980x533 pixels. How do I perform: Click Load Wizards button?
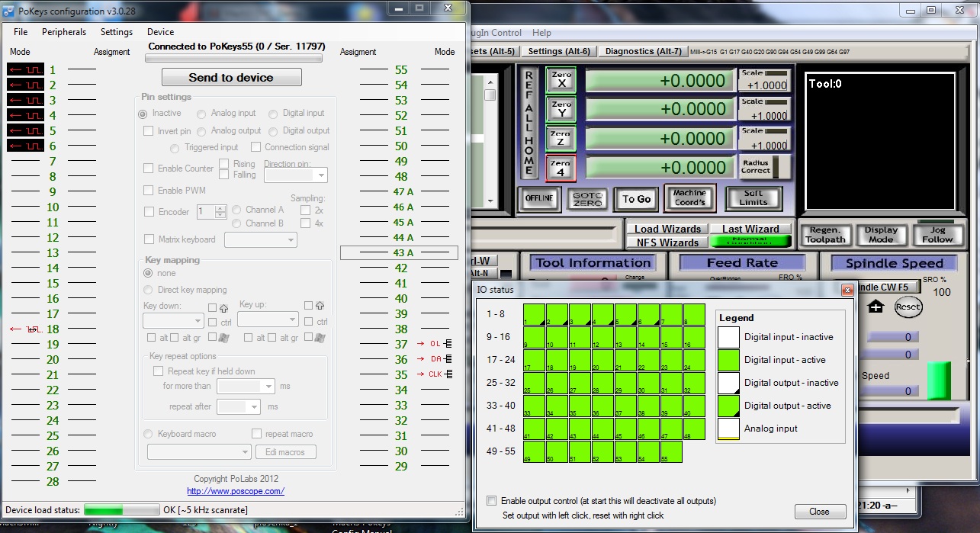[x=667, y=229]
